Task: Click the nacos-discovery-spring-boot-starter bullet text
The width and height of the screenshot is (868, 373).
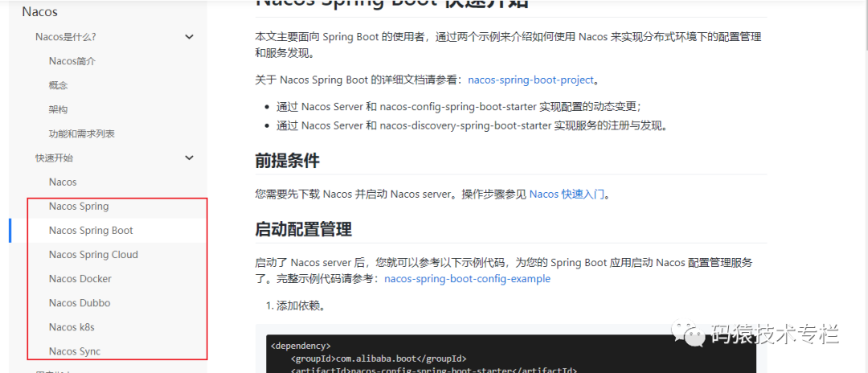Action: pyautogui.click(x=472, y=125)
